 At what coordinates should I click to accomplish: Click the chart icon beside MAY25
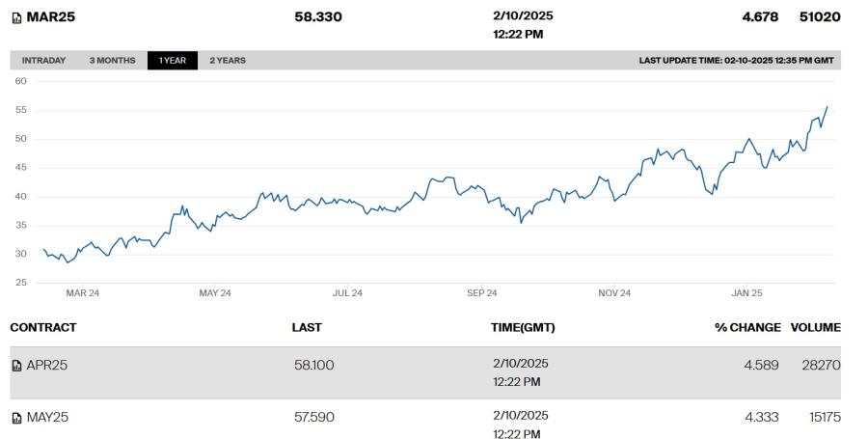tap(16, 418)
